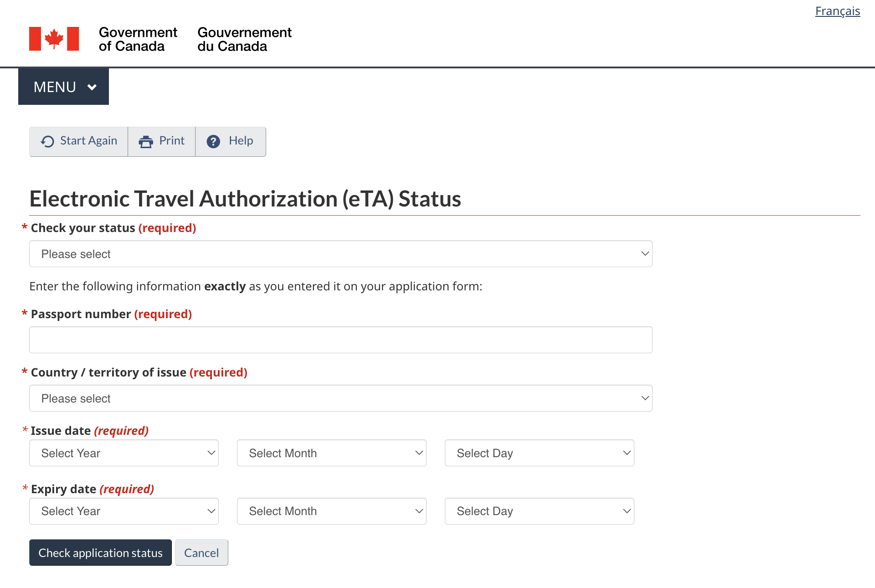Open the Issue date Select Day dropdown
The height and width of the screenshot is (588, 875).
(539, 453)
